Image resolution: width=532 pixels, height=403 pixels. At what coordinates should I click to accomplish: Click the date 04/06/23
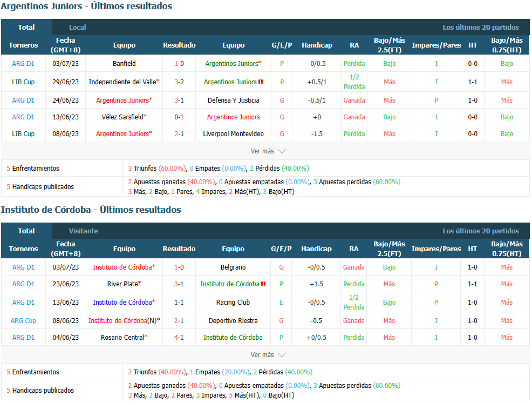65,338
